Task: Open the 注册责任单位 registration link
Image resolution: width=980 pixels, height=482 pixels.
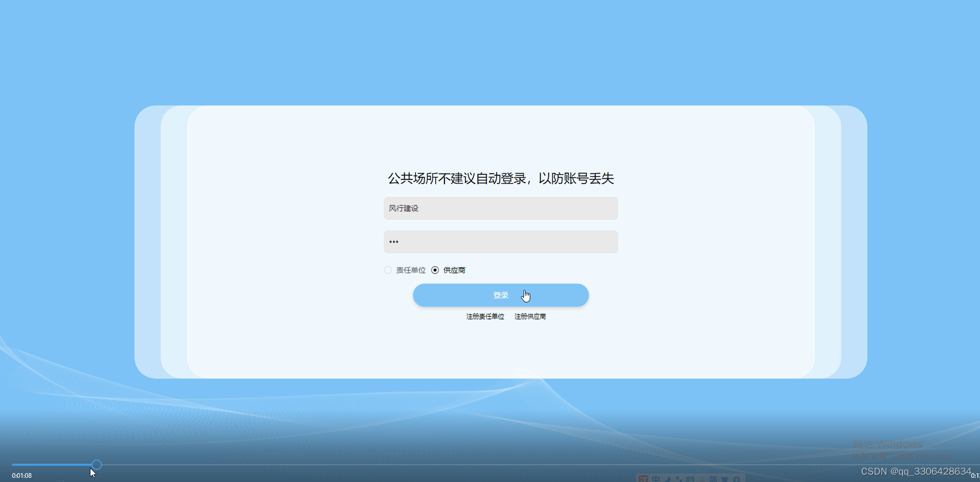Action: click(x=485, y=316)
